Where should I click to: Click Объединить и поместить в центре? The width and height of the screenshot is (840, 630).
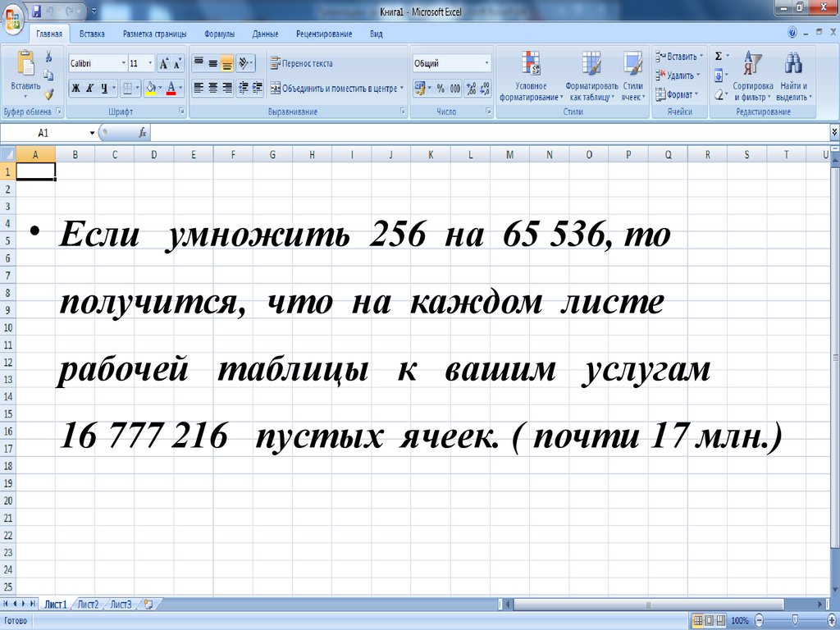click(x=336, y=89)
